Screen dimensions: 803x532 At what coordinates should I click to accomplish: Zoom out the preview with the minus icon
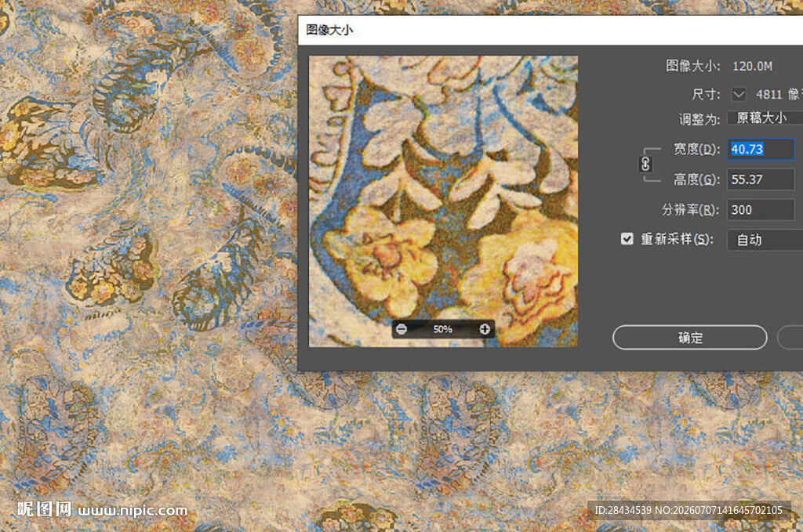pyautogui.click(x=401, y=329)
